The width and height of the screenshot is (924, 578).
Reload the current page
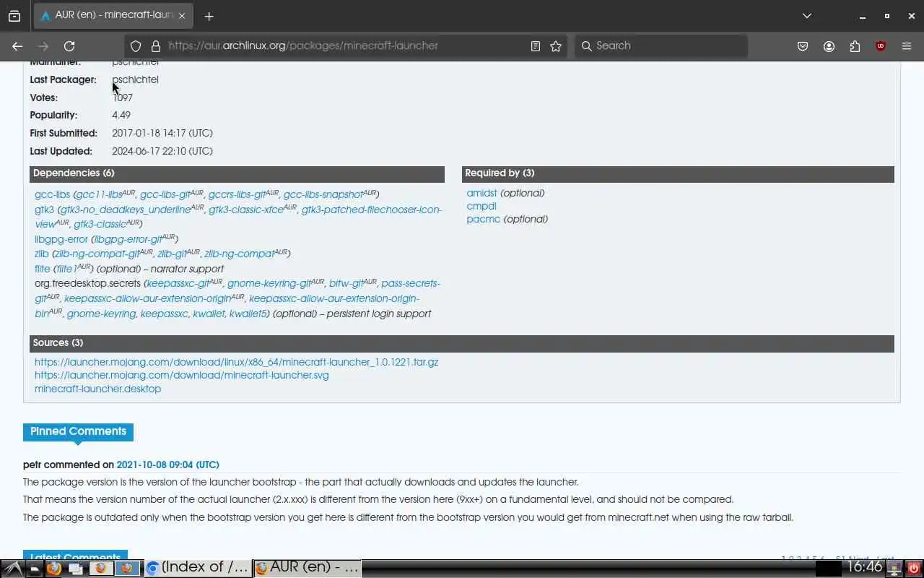[x=69, y=46]
